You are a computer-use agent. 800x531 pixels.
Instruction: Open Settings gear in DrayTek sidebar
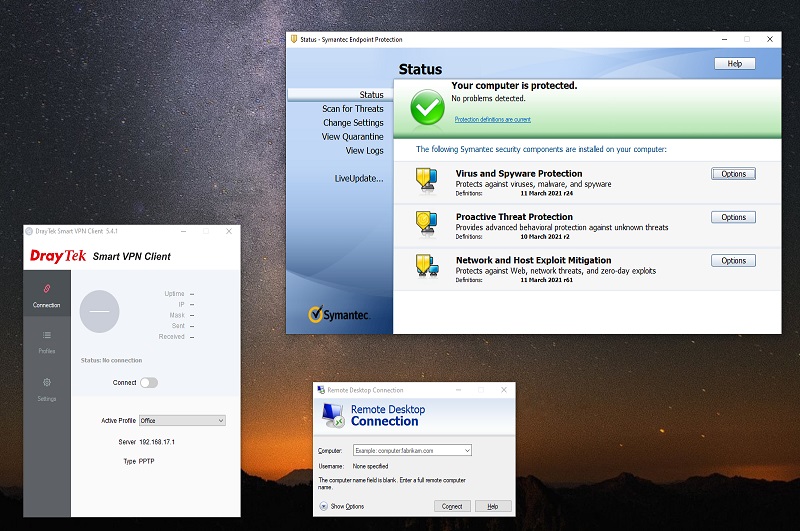tap(46, 389)
